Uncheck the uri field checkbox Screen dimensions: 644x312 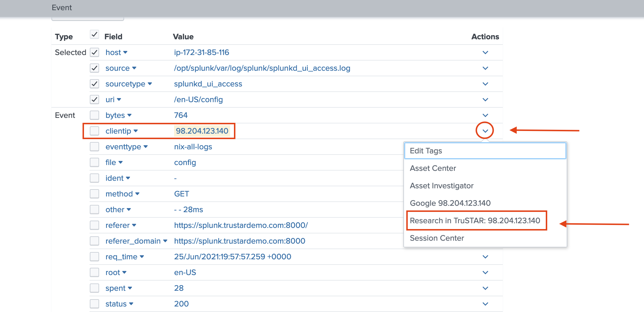[x=94, y=100]
